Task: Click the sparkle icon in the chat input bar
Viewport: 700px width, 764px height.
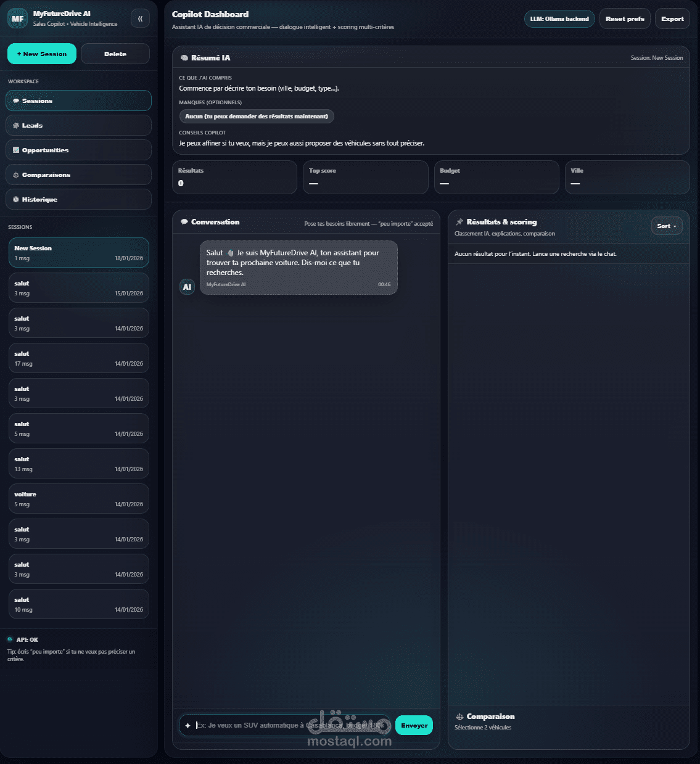Action: pos(187,725)
